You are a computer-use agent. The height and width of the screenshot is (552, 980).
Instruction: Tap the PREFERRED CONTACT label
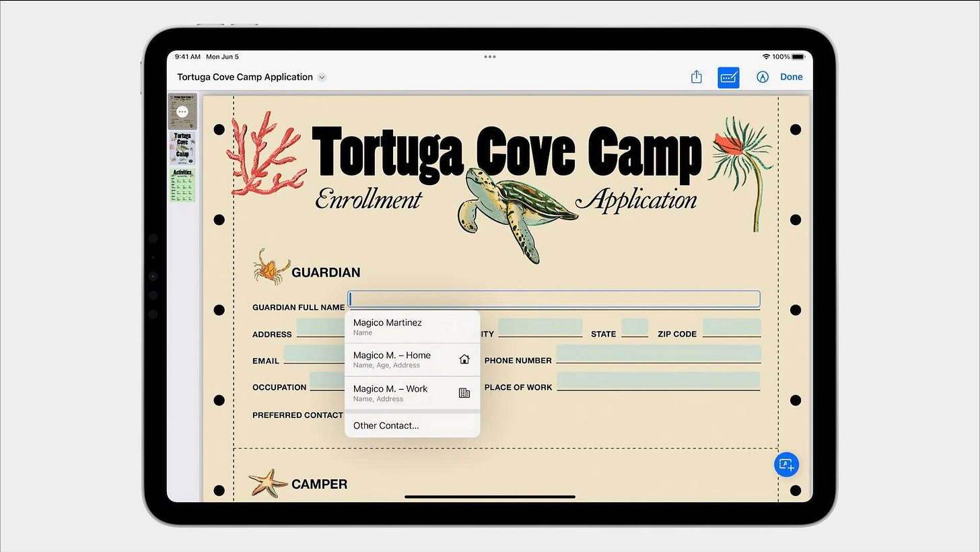click(x=298, y=415)
